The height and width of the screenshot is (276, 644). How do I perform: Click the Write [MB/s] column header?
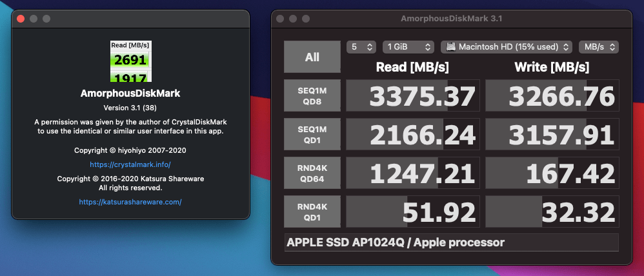(552, 67)
